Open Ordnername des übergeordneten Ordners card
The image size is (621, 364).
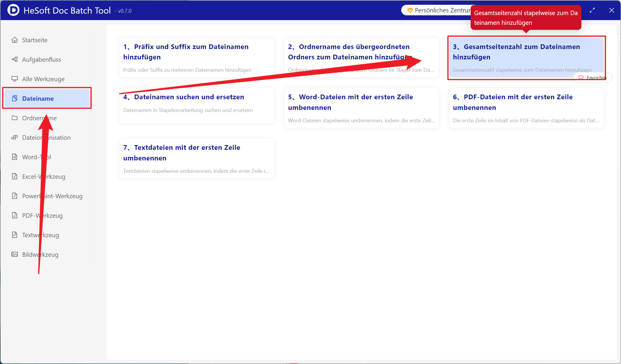coord(361,58)
